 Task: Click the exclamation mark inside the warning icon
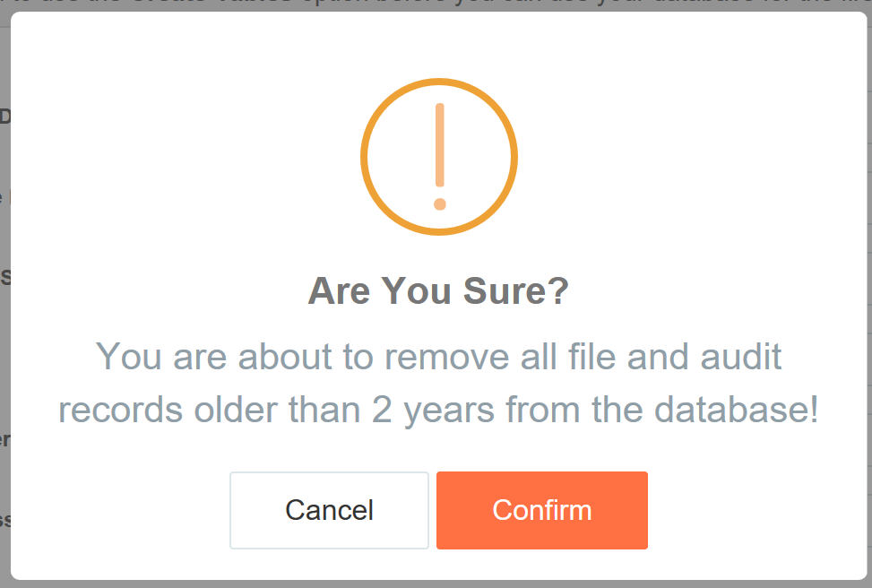440,157
